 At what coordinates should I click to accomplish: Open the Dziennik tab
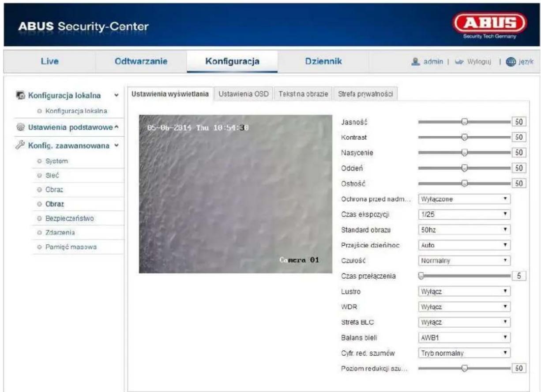323,61
